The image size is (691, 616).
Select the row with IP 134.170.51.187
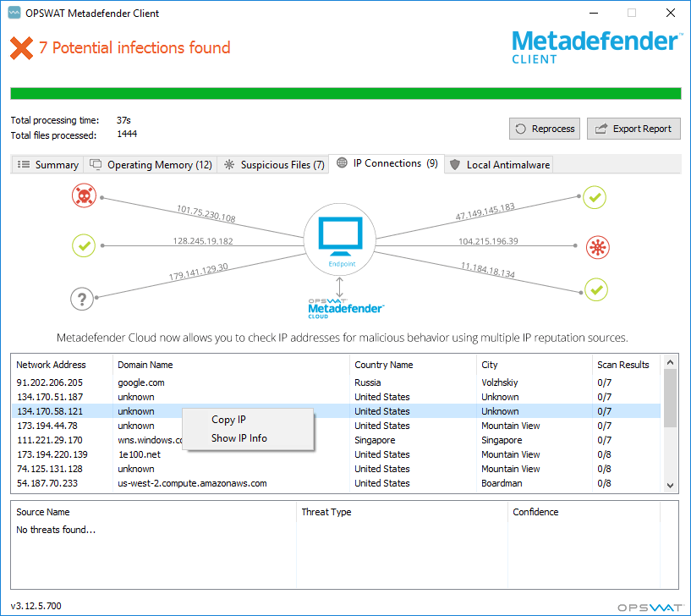336,397
